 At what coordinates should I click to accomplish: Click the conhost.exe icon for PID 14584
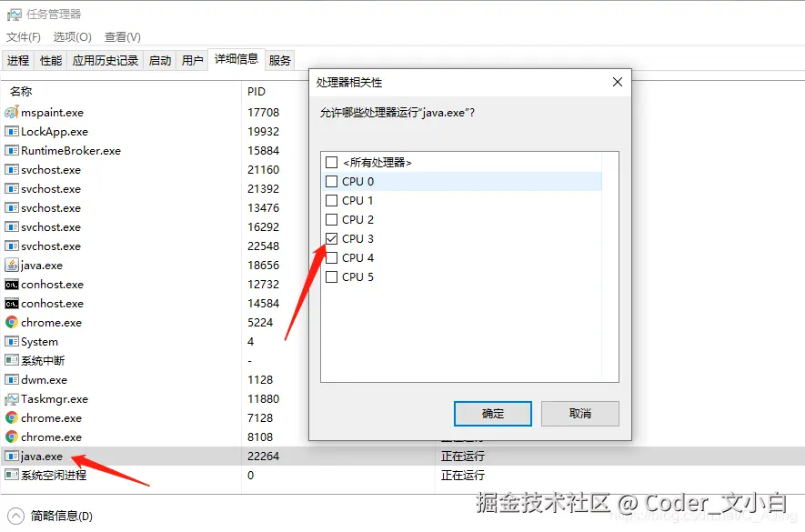[12, 304]
